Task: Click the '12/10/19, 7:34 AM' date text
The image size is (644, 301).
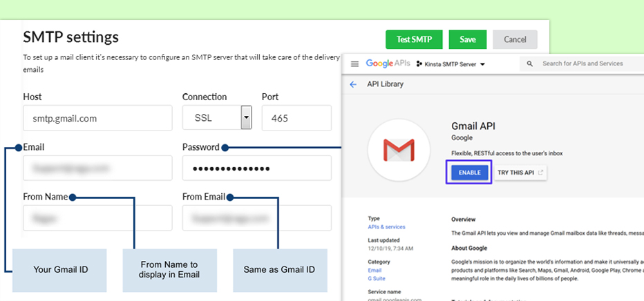Action: 390,249
